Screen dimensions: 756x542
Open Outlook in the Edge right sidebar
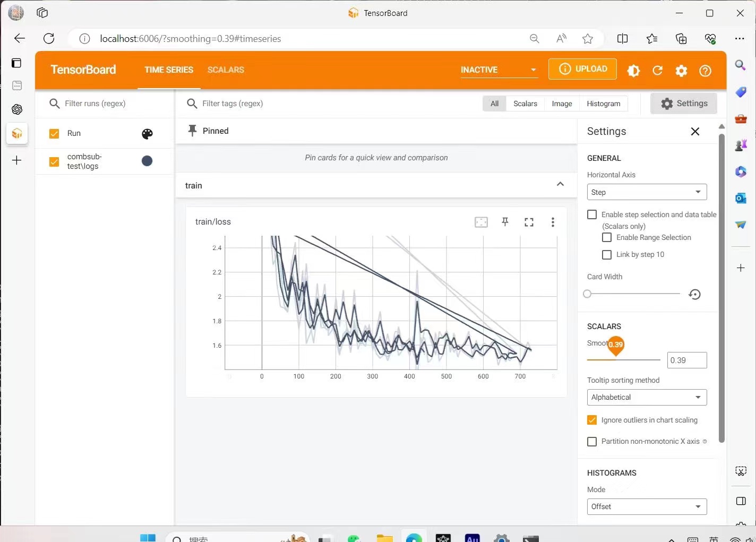[x=741, y=198]
